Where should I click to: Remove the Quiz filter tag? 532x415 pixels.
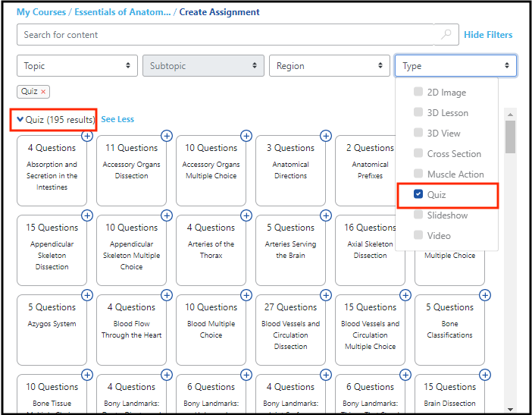click(x=43, y=92)
